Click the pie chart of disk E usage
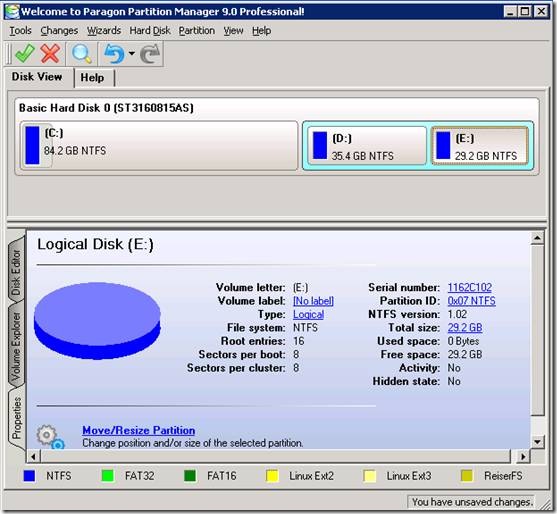557x514 pixels. (x=97, y=320)
